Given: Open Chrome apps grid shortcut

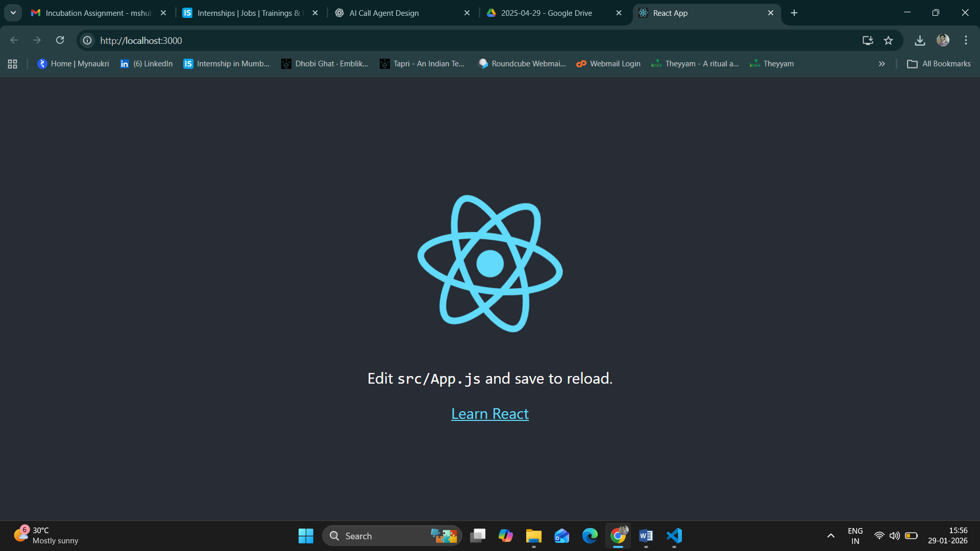Looking at the screenshot, I should tap(13, 64).
